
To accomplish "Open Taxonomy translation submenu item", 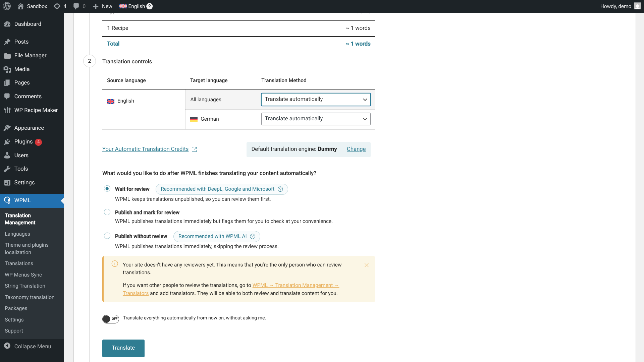I will pyautogui.click(x=30, y=297).
